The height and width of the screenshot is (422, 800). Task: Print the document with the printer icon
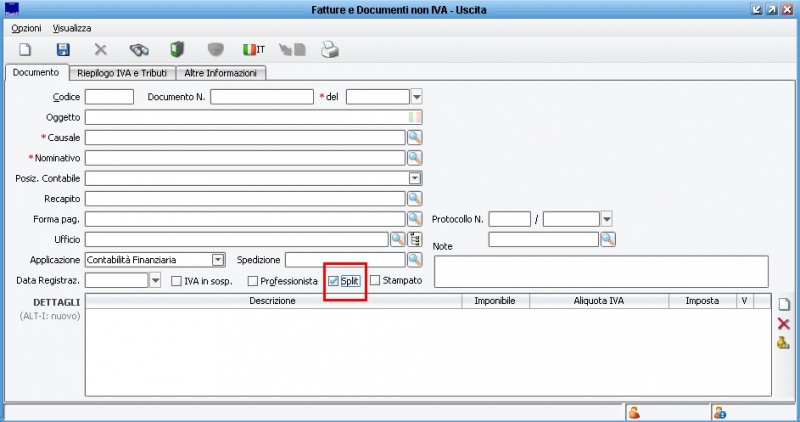point(330,49)
